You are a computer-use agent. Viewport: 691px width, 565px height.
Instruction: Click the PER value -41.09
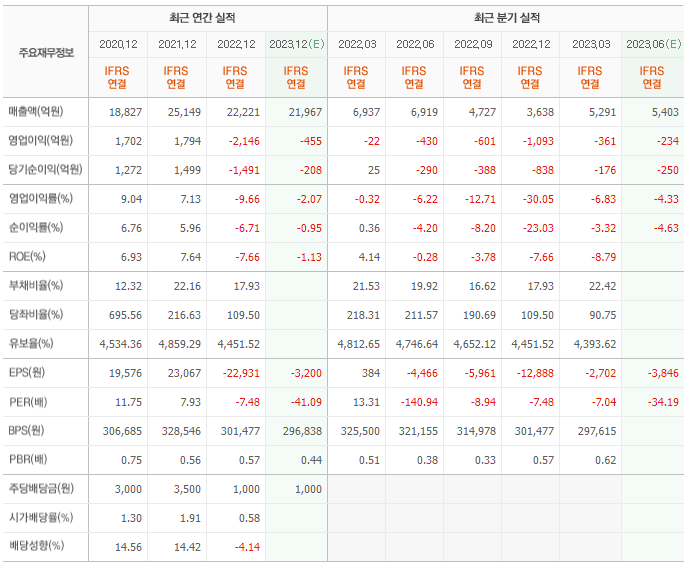[306, 402]
